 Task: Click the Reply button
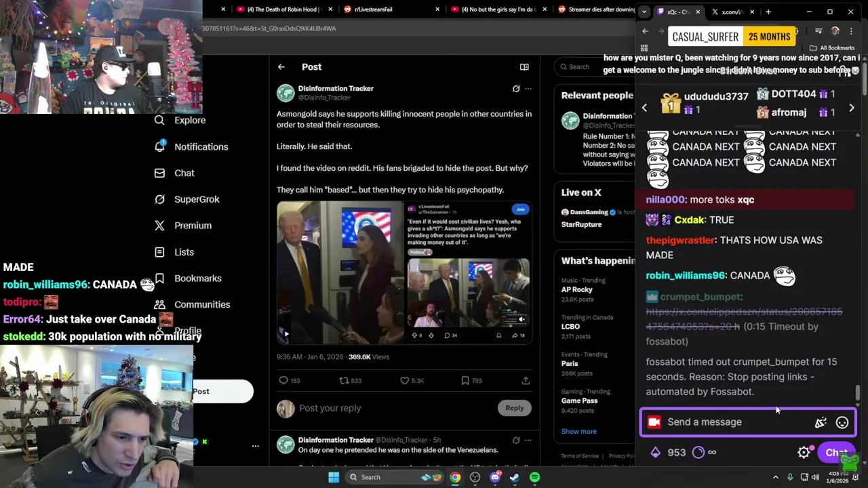[515, 408]
